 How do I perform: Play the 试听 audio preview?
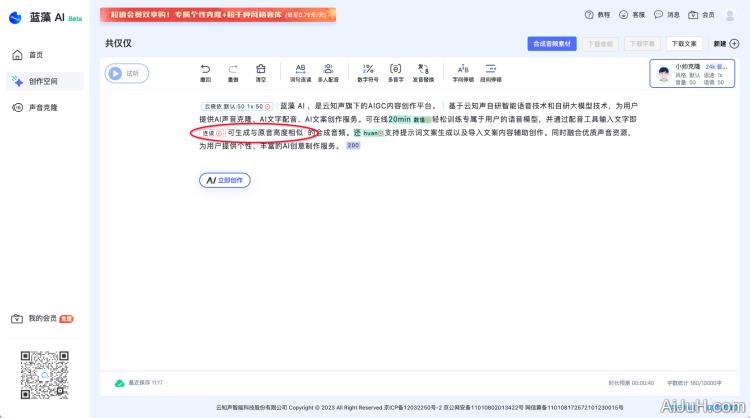(x=127, y=73)
